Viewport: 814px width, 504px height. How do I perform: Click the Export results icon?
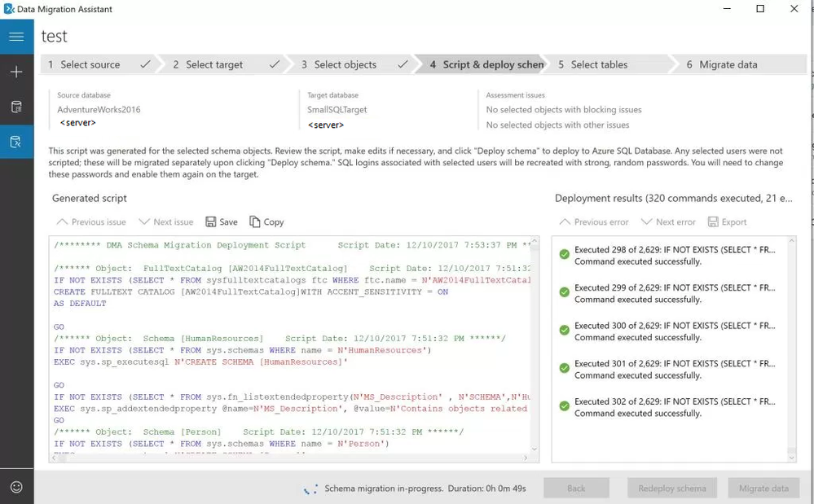713,222
